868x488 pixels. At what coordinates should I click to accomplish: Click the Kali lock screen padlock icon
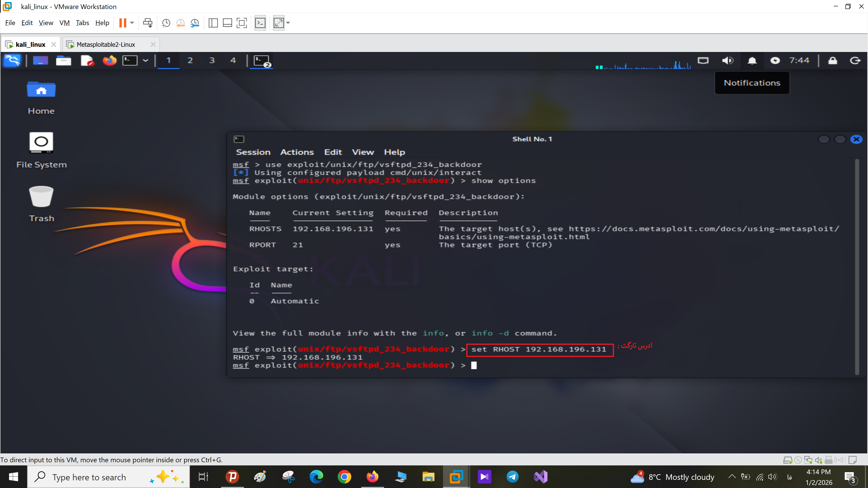tap(833, 61)
